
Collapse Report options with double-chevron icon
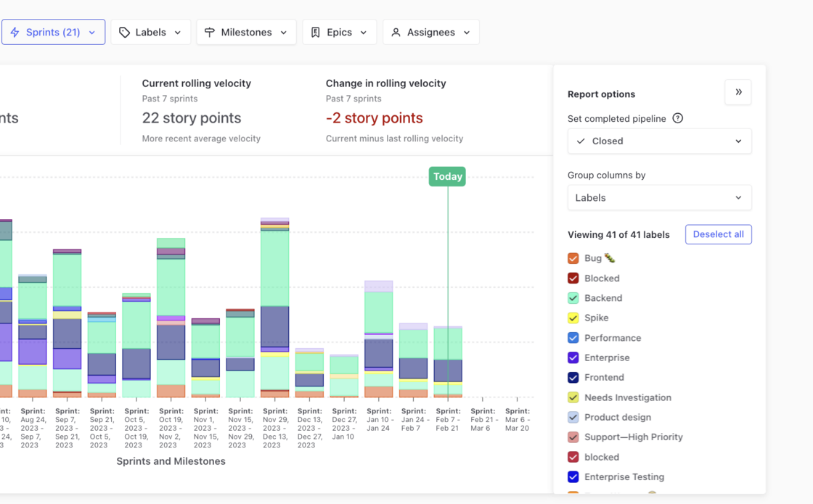(x=738, y=92)
